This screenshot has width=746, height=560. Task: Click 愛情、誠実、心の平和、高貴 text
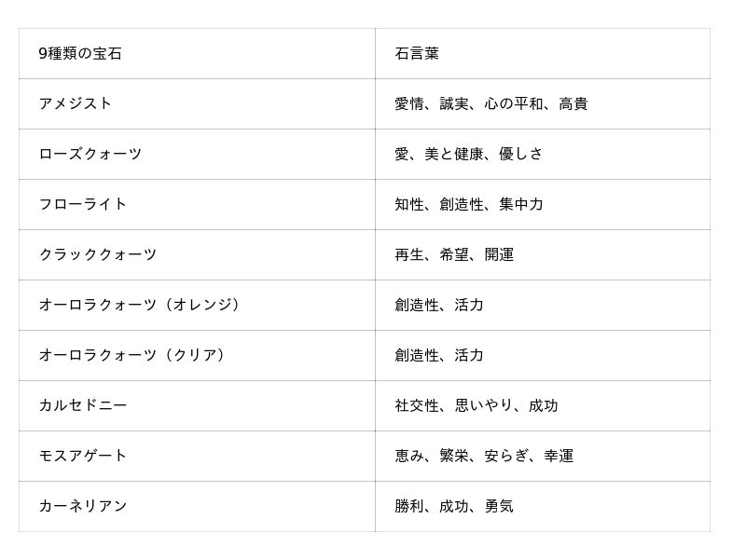coord(491,104)
